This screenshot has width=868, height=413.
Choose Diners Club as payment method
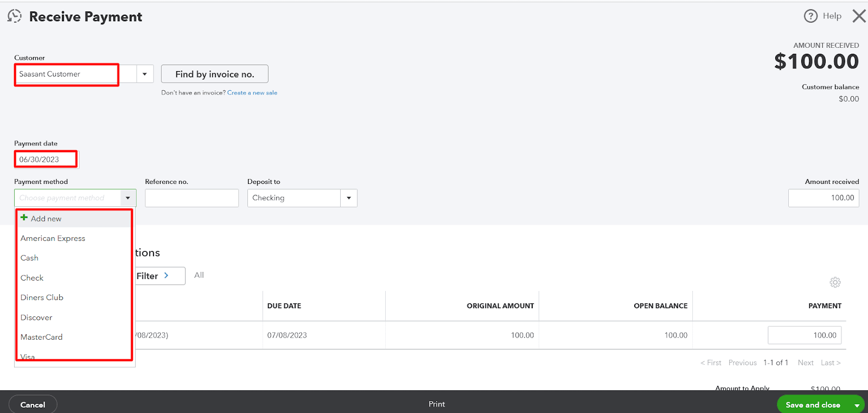(42, 297)
